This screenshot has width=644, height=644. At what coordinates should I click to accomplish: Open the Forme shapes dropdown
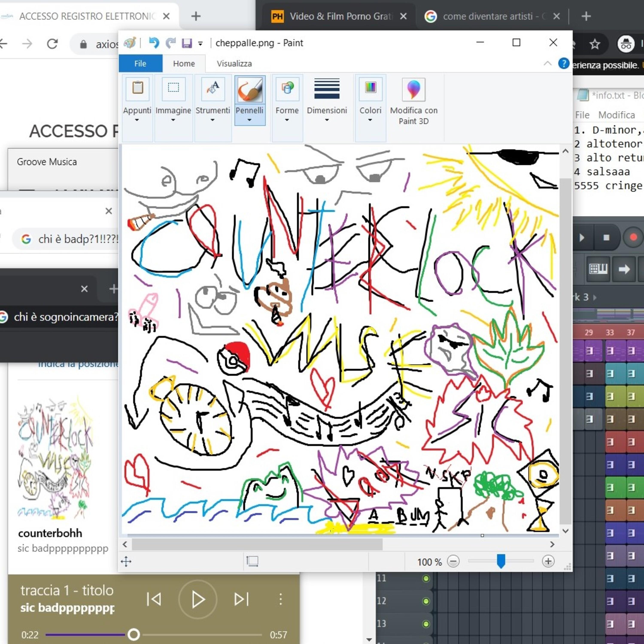point(287,115)
